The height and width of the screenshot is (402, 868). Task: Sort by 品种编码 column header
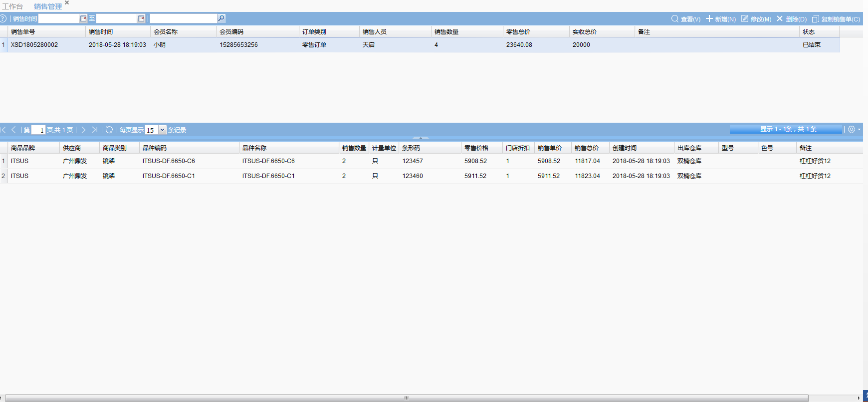[190, 148]
